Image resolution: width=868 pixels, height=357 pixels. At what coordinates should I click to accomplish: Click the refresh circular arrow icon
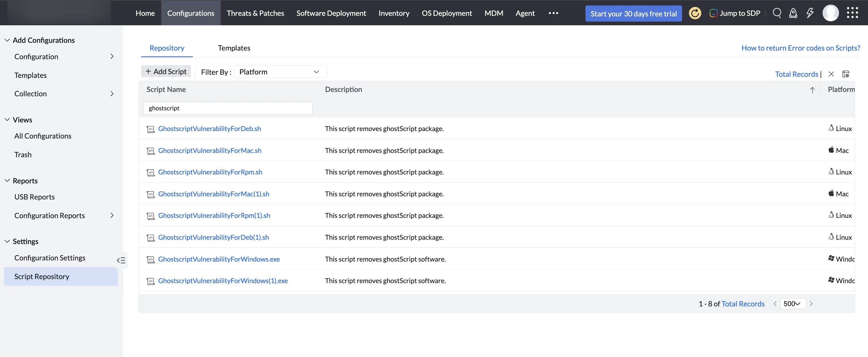point(695,13)
